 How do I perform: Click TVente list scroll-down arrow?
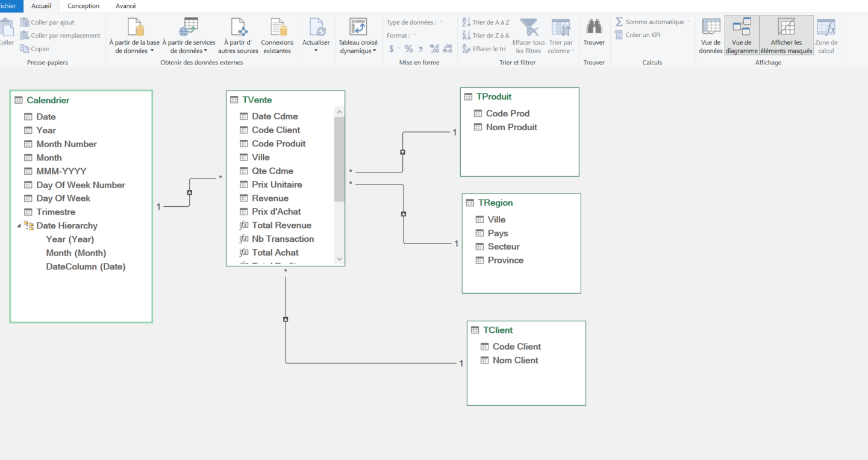point(339,259)
